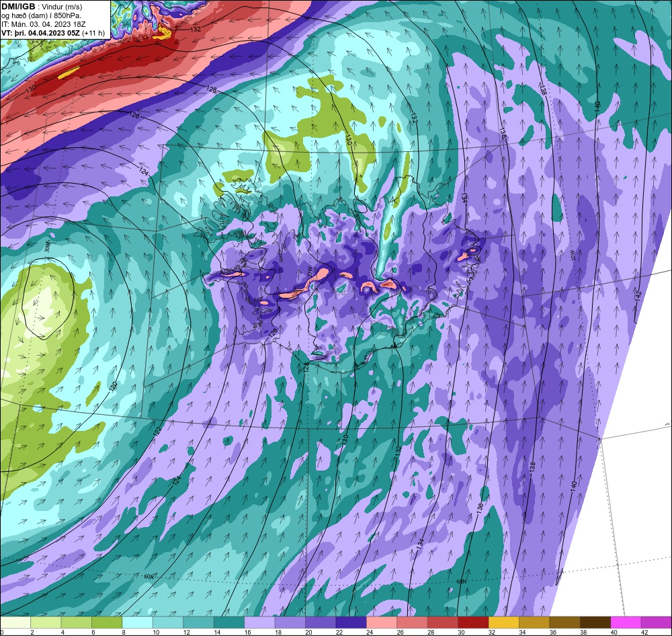Click the legend value label 8

click(122, 632)
